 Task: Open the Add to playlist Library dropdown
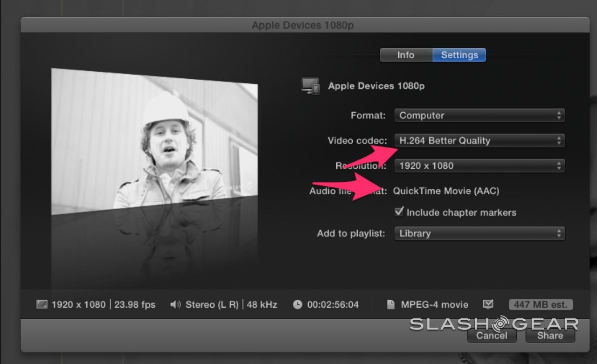[x=479, y=234]
